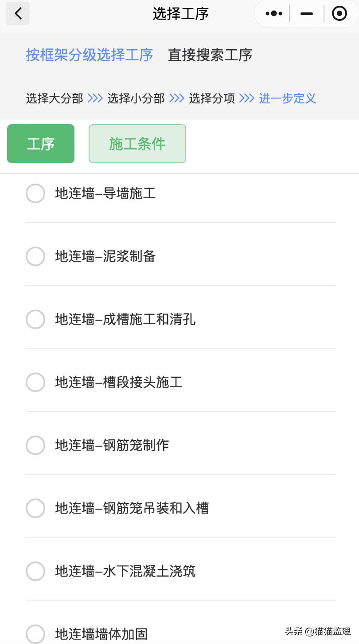
Task: Choose 地连墙–钢筋笼吊装和入槽 radio button
Action: 35,508
